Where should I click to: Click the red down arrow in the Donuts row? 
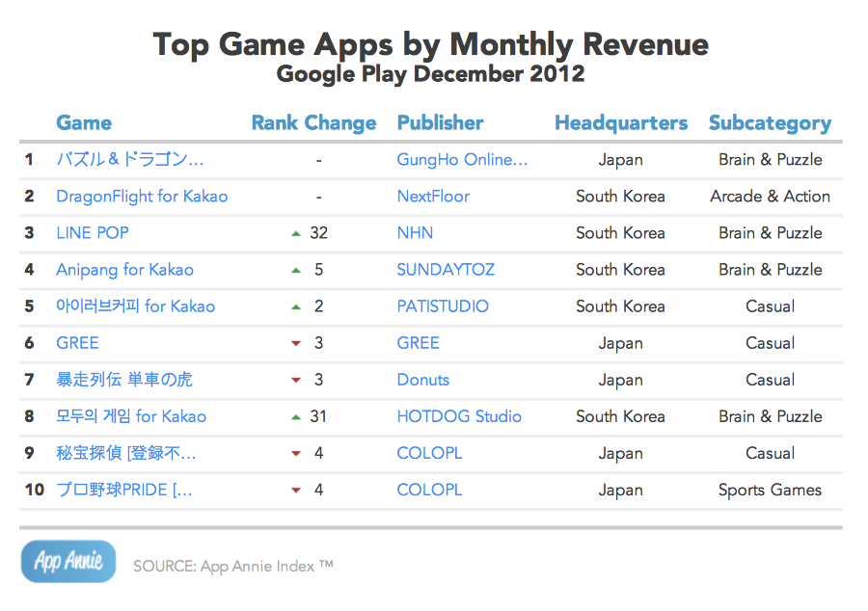click(296, 381)
